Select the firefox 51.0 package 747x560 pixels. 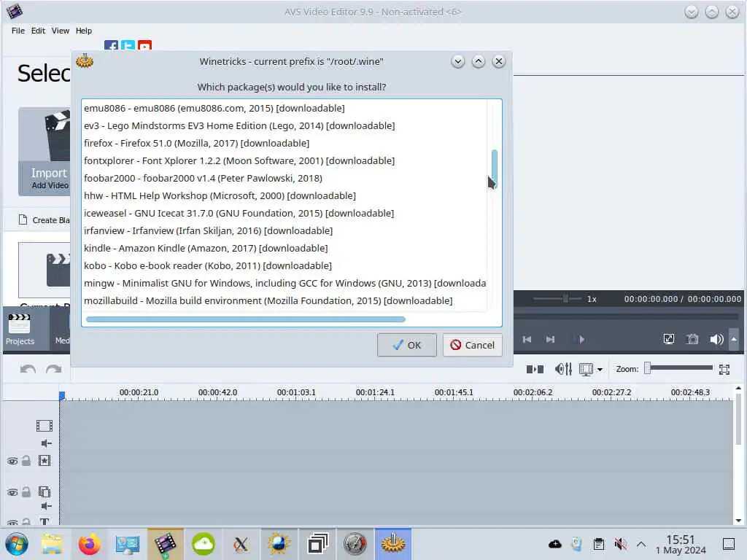[x=285, y=144]
